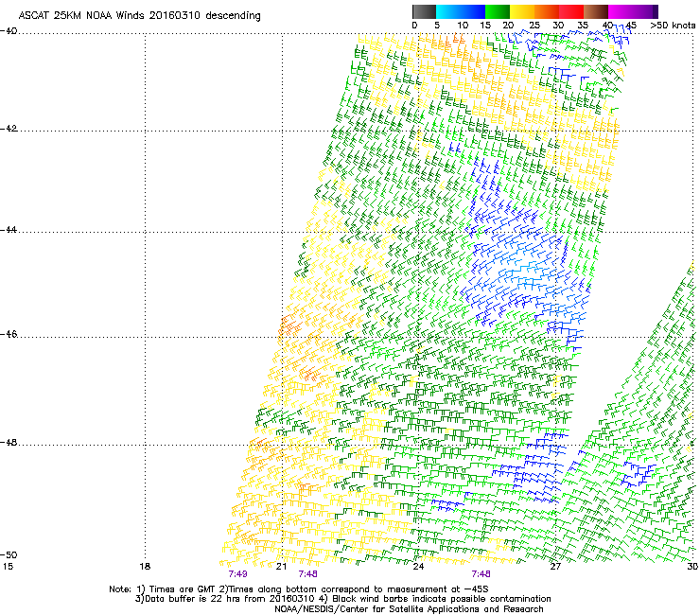
Task: Click the purple time label '7:49'
Action: [x=238, y=574]
